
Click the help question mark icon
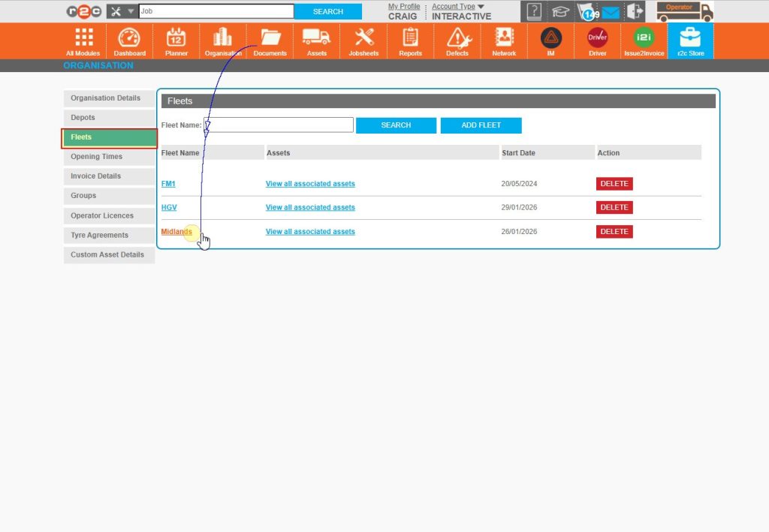(534, 11)
